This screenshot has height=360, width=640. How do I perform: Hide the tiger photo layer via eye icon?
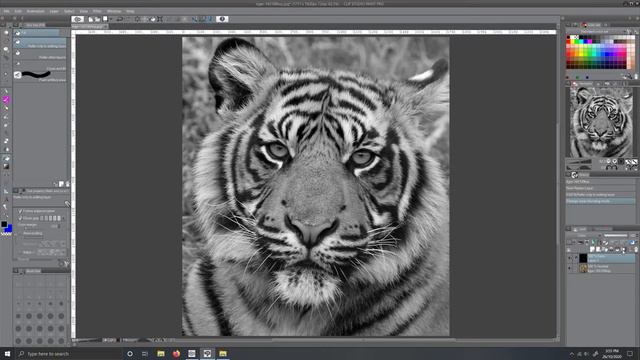point(570,268)
